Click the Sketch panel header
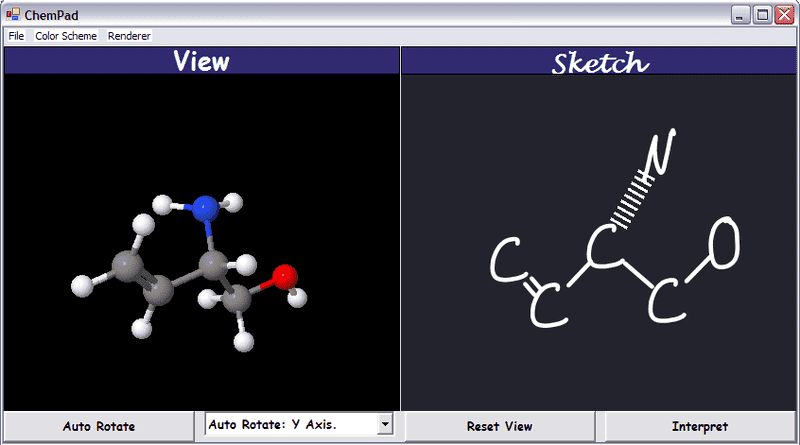 [x=600, y=62]
